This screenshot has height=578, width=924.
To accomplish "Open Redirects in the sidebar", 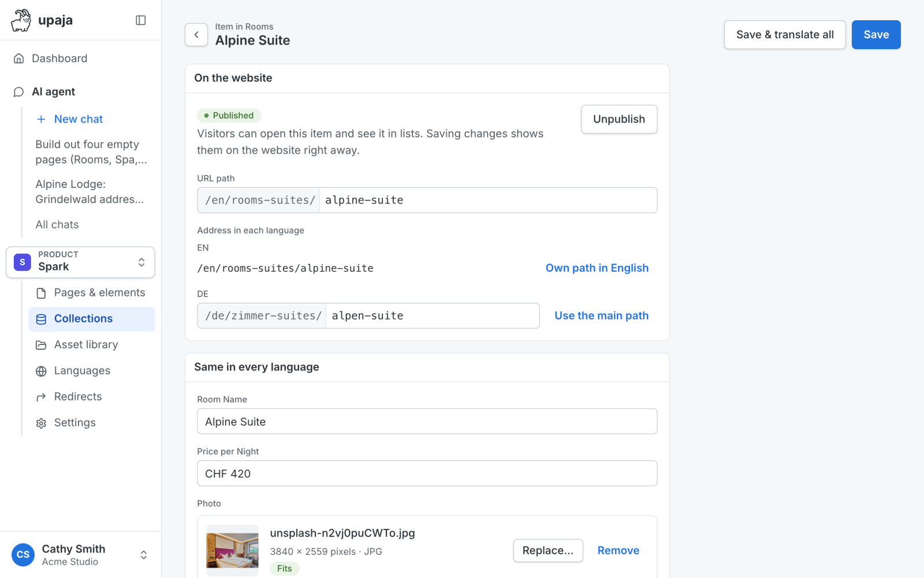I will tap(92, 397).
